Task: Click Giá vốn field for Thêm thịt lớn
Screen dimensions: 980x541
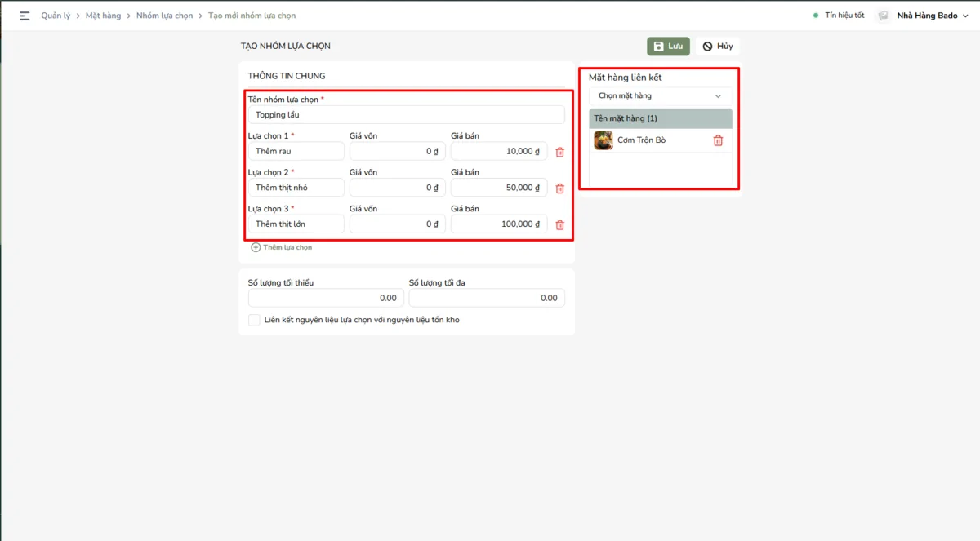Action: (x=398, y=224)
